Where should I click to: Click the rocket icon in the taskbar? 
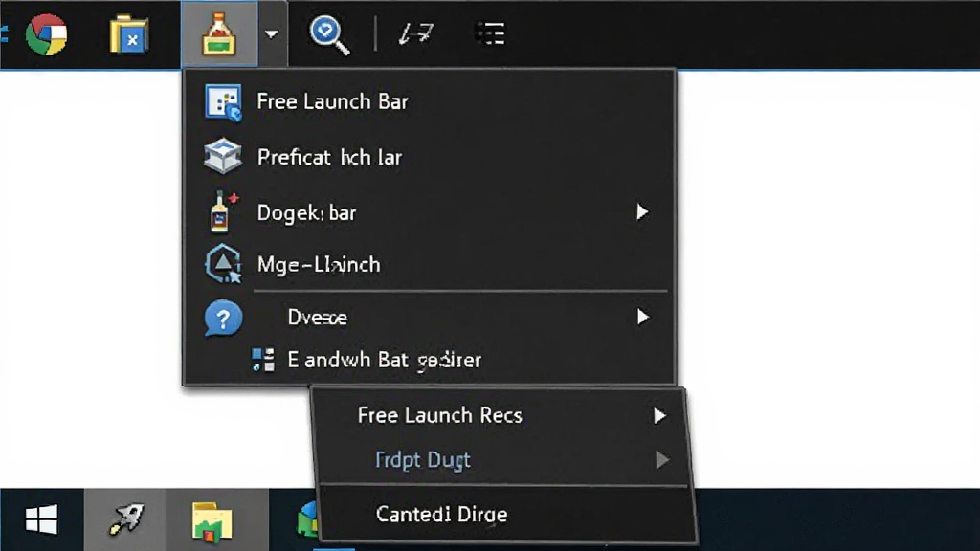(x=125, y=519)
